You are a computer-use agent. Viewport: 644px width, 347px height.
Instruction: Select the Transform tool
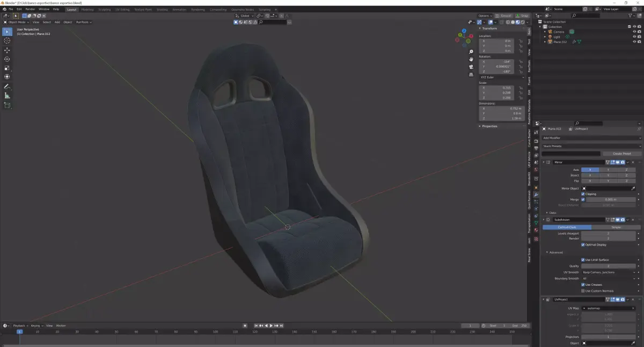7,77
